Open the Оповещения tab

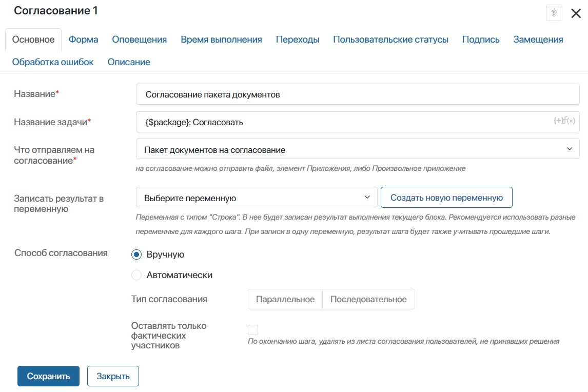click(140, 40)
